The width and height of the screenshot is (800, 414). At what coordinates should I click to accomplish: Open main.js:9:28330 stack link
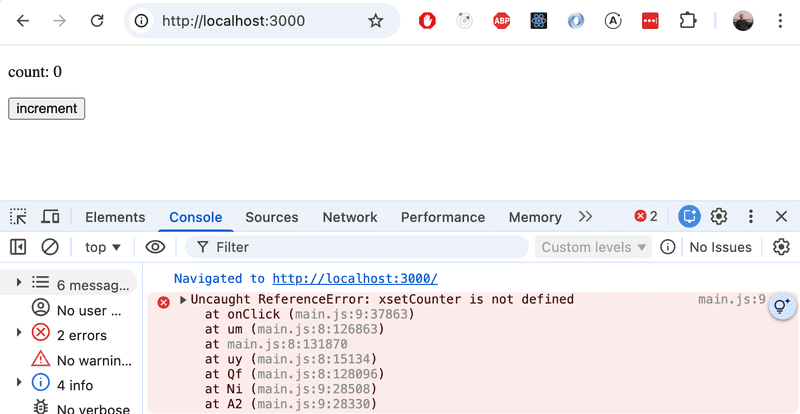[x=313, y=404]
